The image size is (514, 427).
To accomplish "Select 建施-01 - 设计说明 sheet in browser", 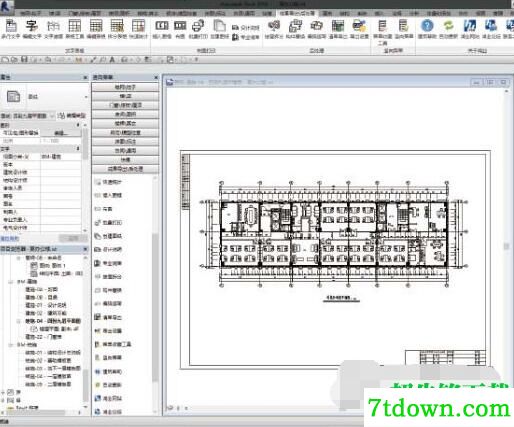I will click(x=46, y=305).
